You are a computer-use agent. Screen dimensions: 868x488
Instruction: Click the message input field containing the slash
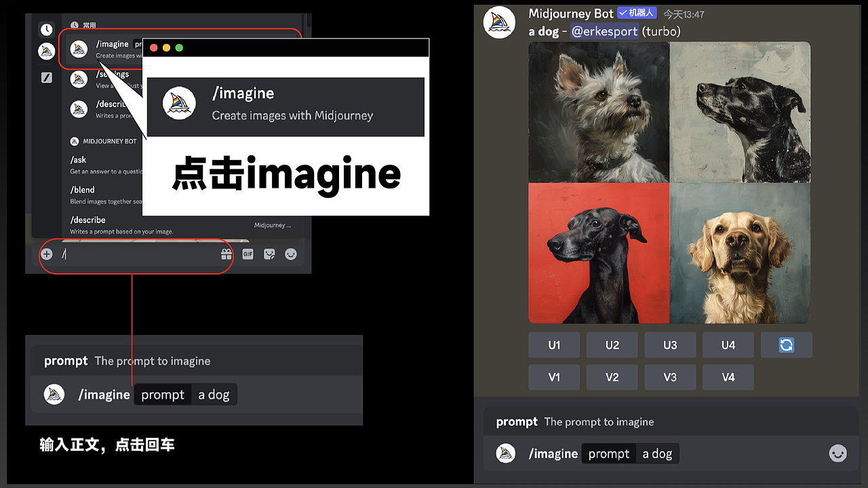136,254
